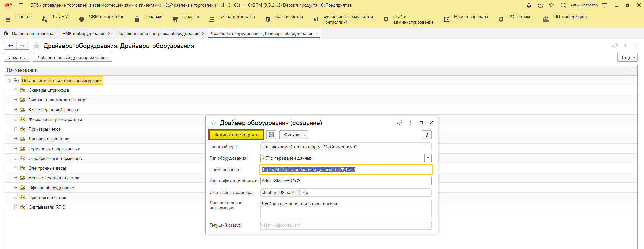
Task: Expand the Фискальные регистраторы tree node
Action: pyautogui.click(x=16, y=119)
